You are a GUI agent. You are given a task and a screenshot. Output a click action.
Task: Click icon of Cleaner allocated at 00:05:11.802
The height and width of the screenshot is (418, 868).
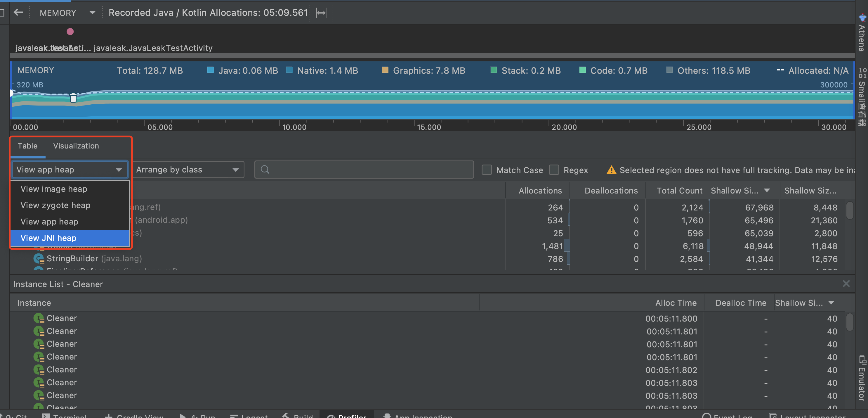tap(39, 370)
